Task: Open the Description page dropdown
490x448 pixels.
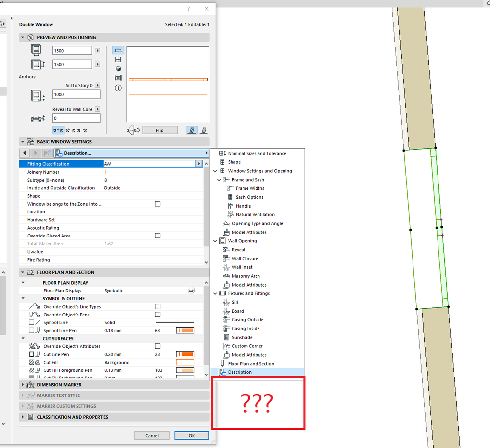Action: (x=131, y=153)
